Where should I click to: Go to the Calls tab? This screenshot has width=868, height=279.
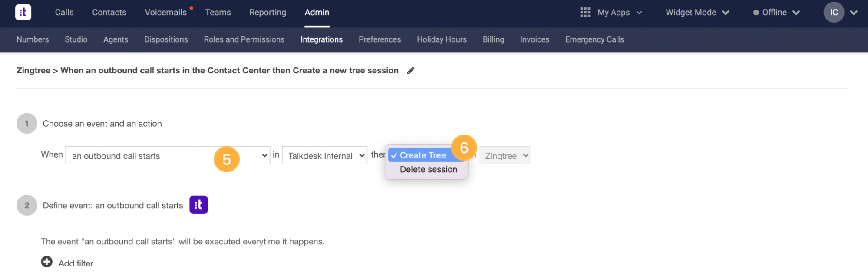point(64,12)
